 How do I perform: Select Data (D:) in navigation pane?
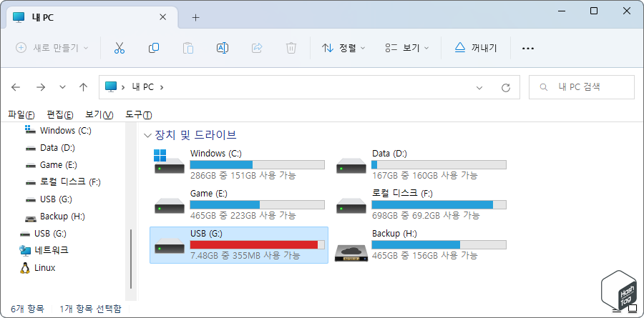(57, 148)
